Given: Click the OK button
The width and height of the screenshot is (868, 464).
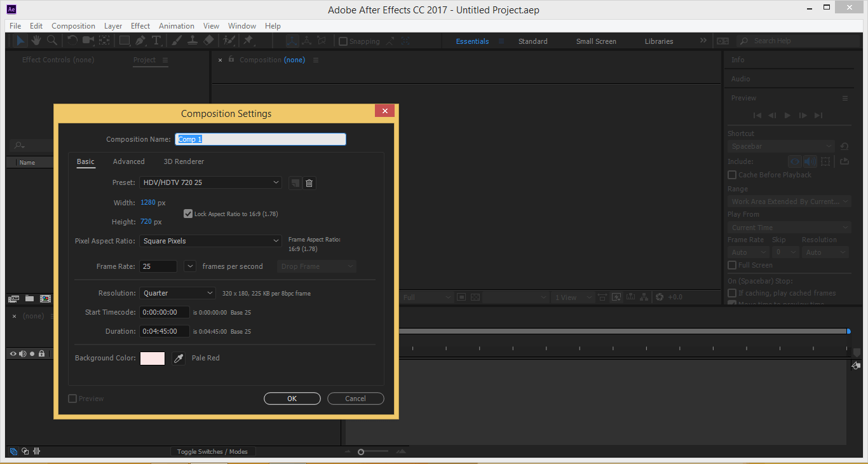Looking at the screenshot, I should coord(292,399).
